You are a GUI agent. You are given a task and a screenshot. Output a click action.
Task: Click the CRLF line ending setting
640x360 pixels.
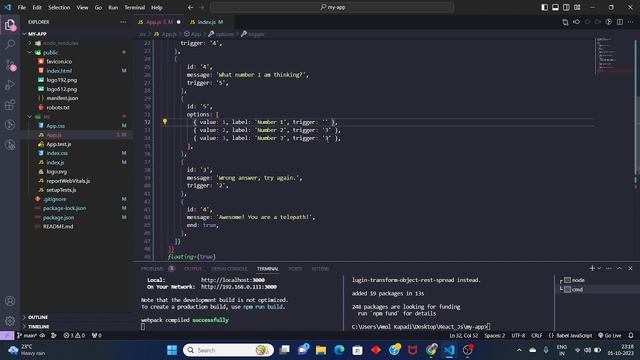[537, 336]
